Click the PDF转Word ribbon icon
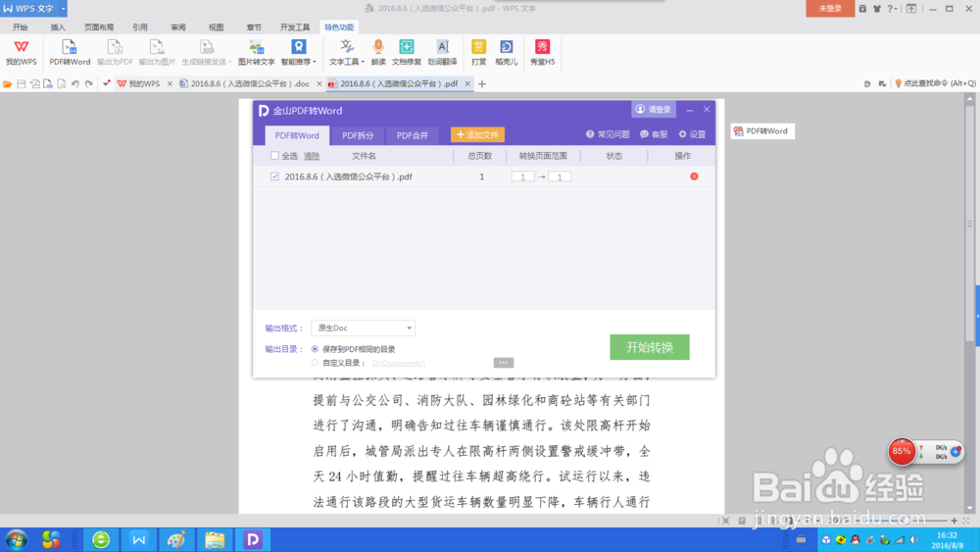 70,53
